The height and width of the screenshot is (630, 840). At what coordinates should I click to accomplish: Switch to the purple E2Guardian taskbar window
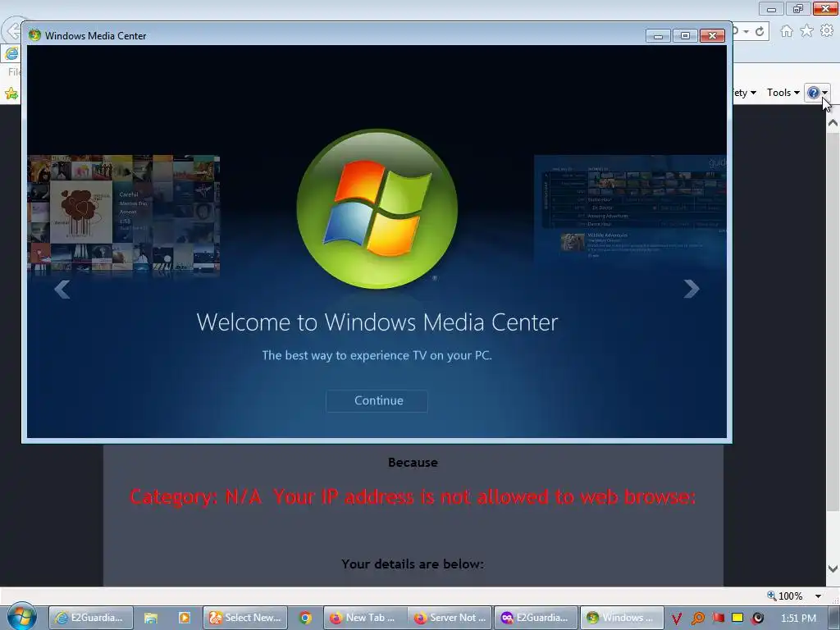click(x=536, y=618)
